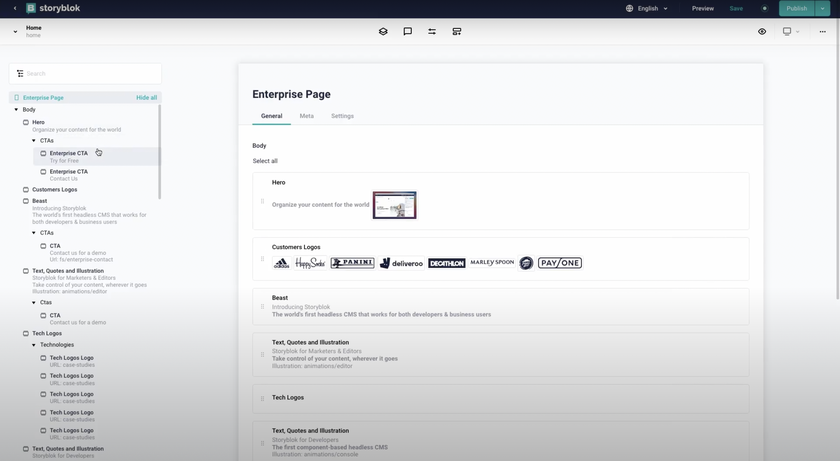Click the back arrow beside the storyblok logo
The width and height of the screenshot is (840, 461).
(15, 8)
